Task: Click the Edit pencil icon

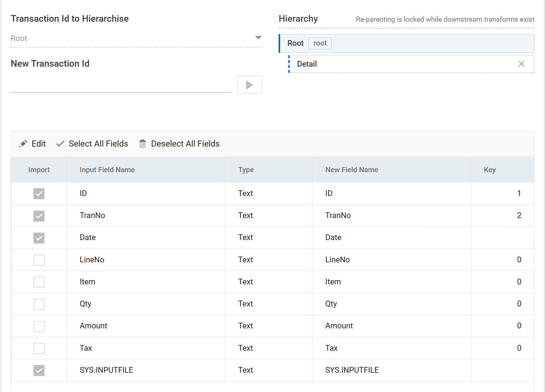Action: [23, 144]
